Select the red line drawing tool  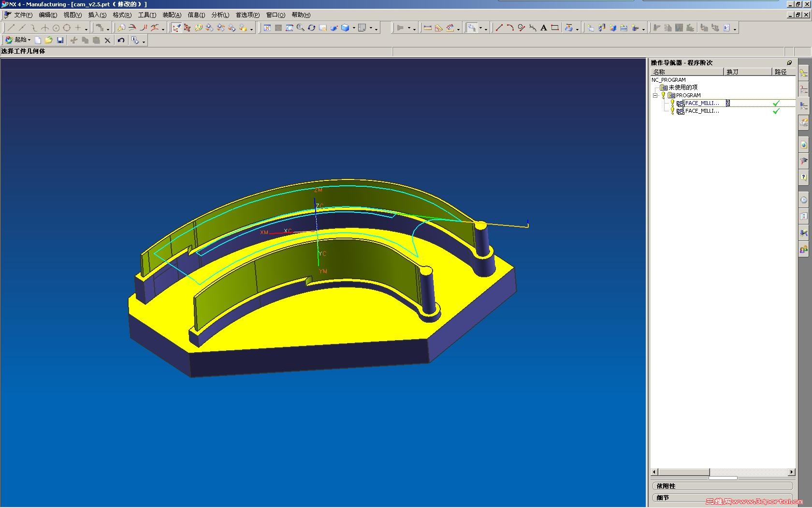point(499,28)
